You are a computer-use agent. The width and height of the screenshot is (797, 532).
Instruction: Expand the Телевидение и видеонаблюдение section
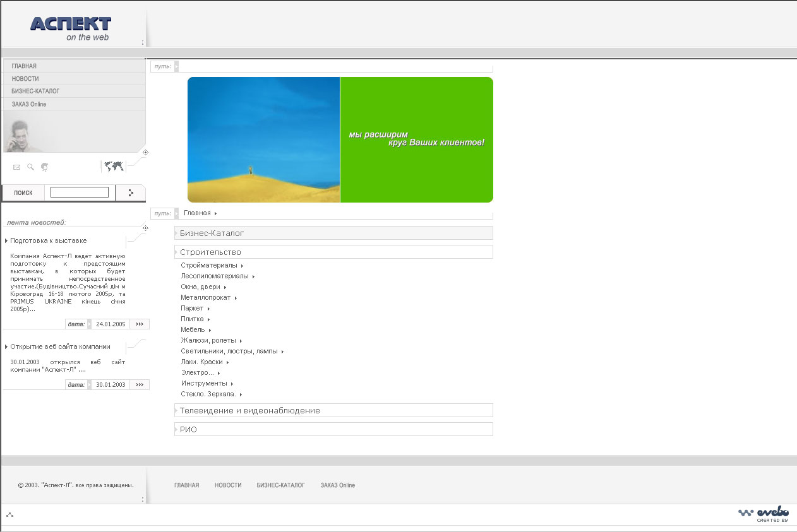pos(333,410)
